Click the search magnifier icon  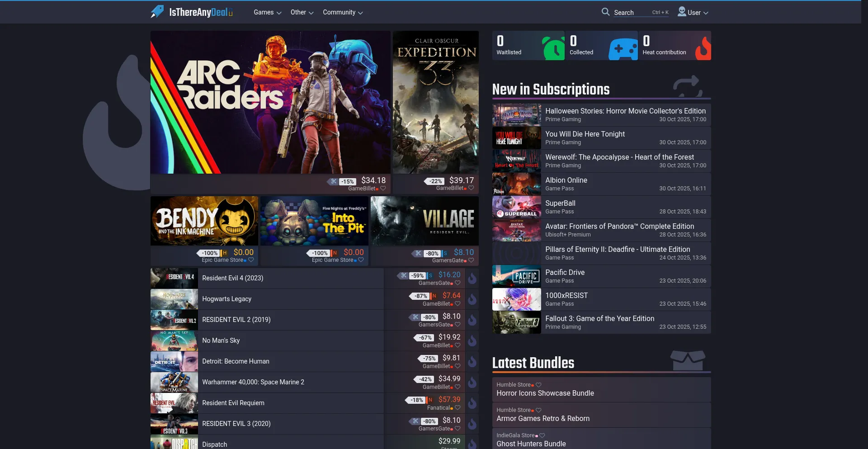(x=605, y=12)
